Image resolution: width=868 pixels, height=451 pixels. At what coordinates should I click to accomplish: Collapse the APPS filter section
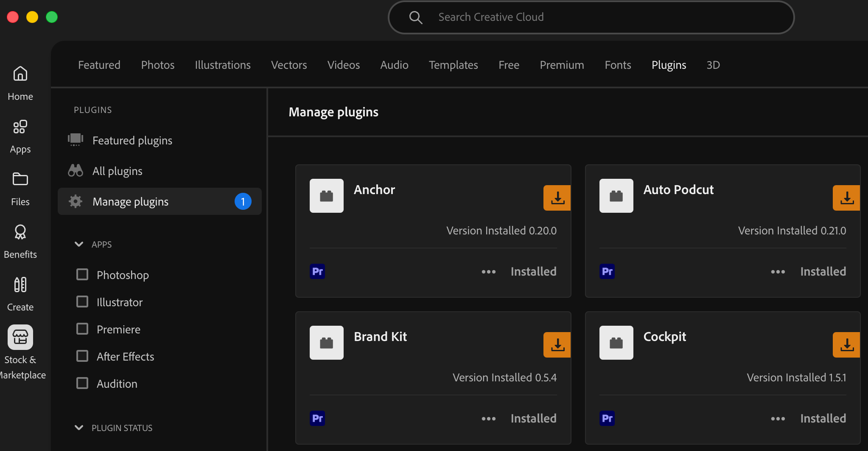pyautogui.click(x=79, y=244)
